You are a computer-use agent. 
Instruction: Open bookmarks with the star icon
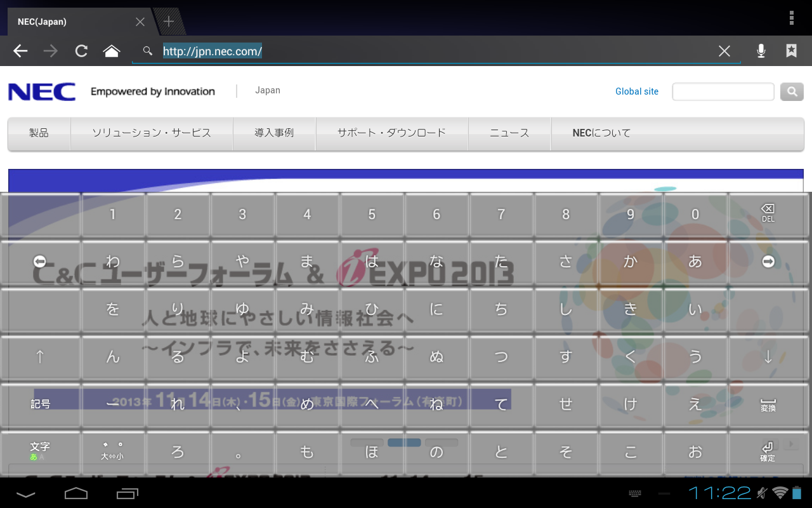(x=792, y=51)
